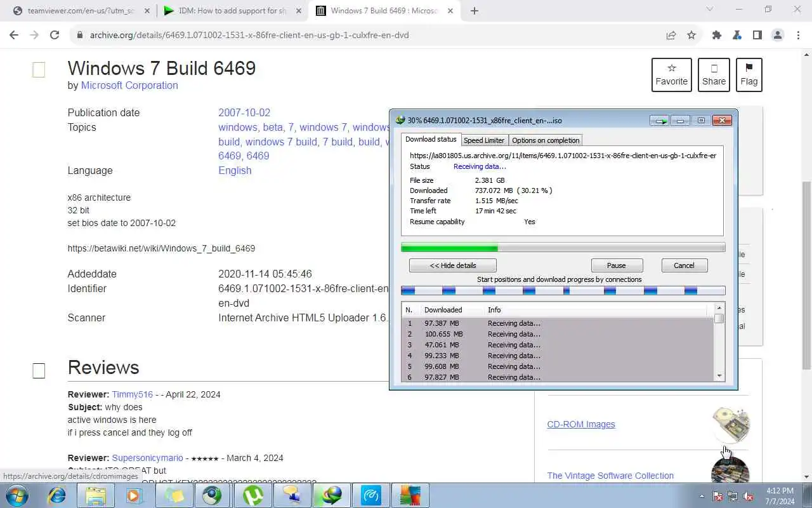Open the English language link
Screen dimensions: 812x508
235,170
